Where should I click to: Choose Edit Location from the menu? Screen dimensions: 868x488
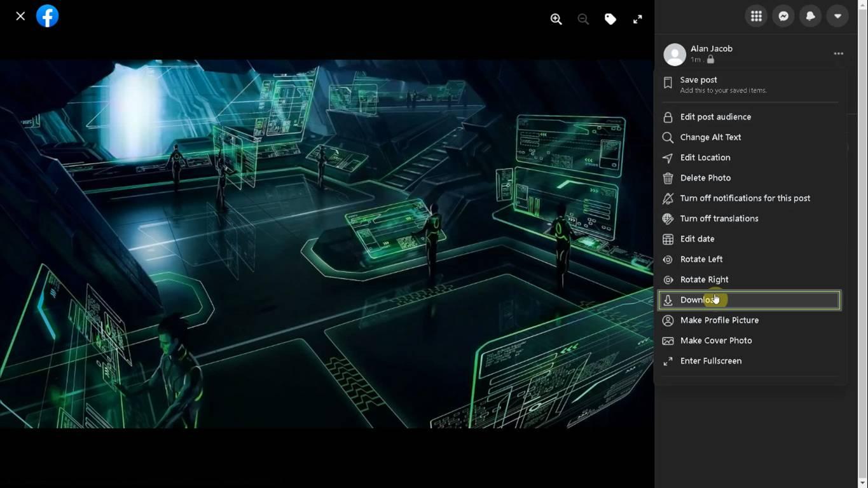point(750,158)
